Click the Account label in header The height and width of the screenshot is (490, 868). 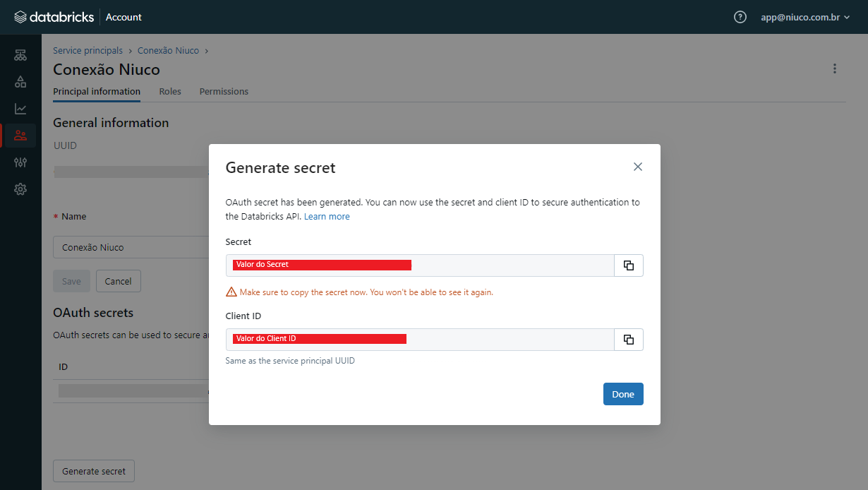click(123, 17)
